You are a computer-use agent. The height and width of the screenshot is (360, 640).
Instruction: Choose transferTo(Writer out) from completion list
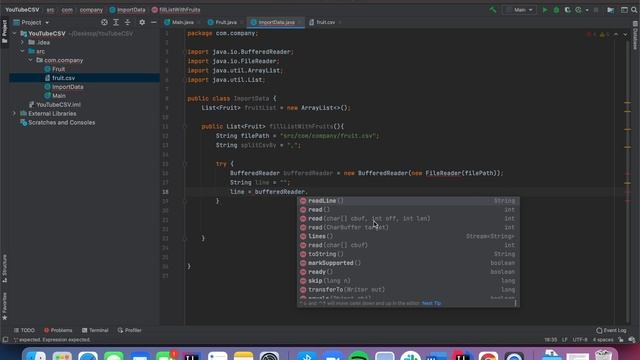click(408, 290)
